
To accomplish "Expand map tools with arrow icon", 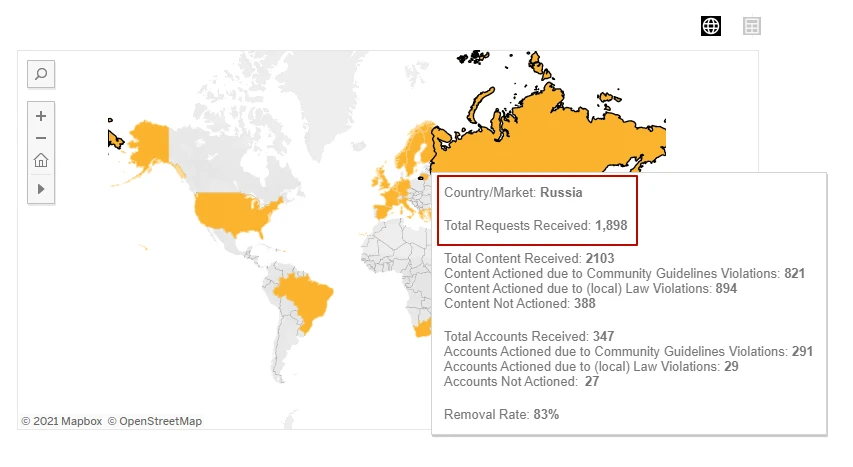I will [41, 189].
